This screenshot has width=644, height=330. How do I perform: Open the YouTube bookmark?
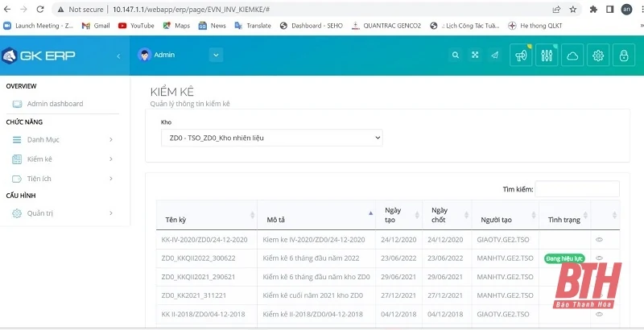click(x=136, y=26)
